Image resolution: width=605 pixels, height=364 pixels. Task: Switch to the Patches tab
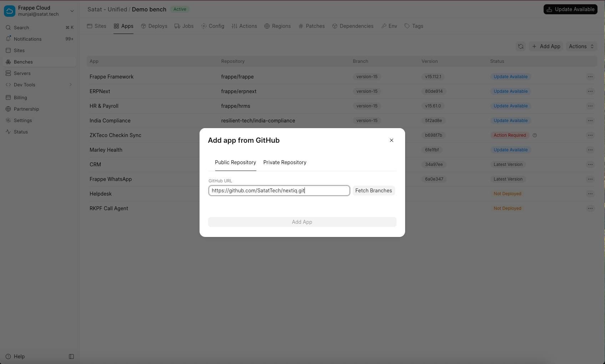coord(312,26)
